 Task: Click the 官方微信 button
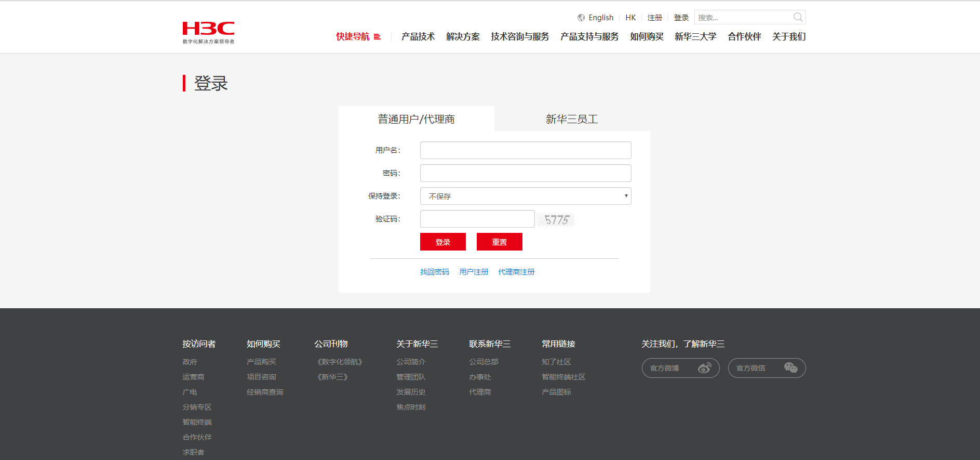(767, 368)
